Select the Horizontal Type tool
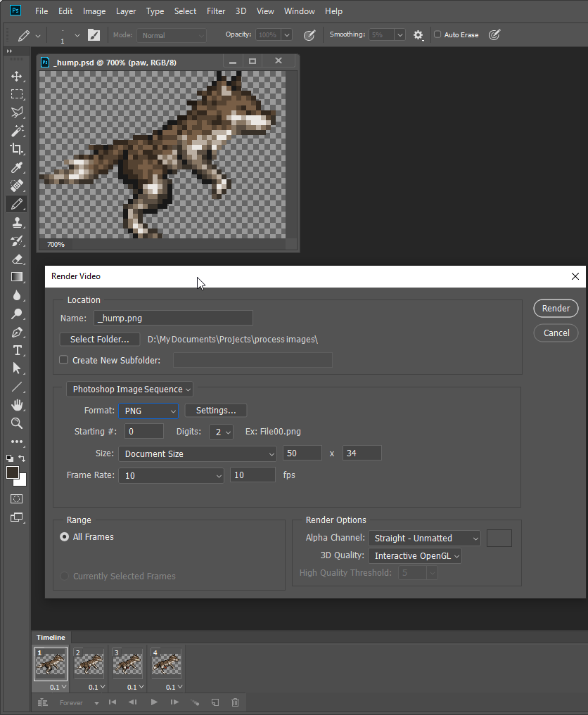Viewport: 588px width, 715px height. point(17,350)
